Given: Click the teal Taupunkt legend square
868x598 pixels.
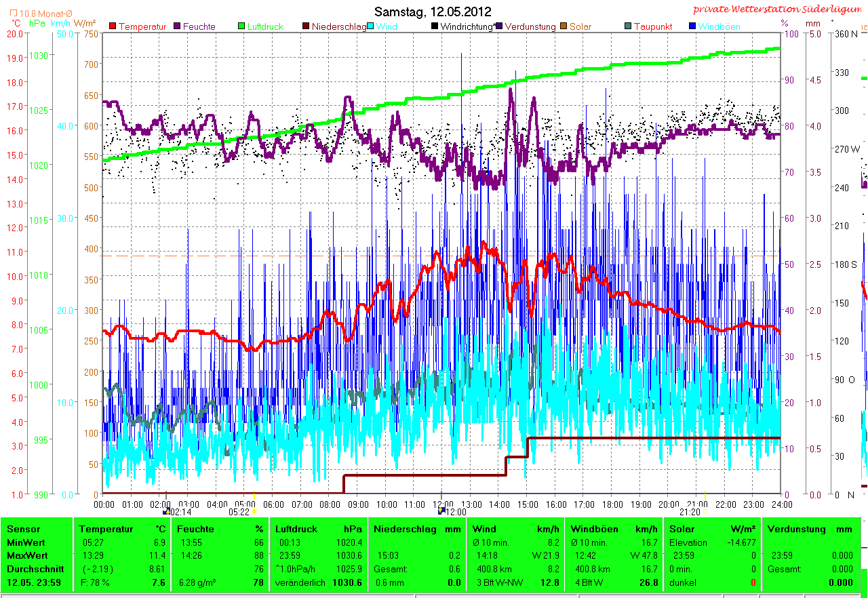Looking at the screenshot, I should click(628, 26).
